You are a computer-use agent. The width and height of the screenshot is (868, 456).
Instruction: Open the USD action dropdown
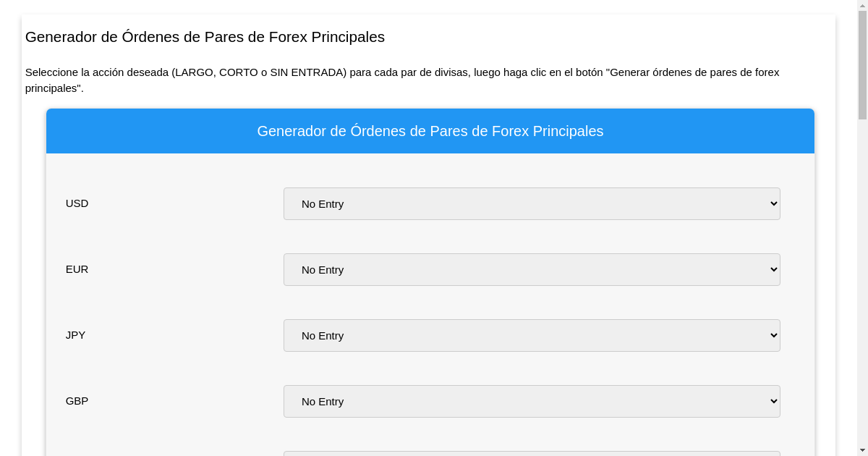tap(532, 203)
